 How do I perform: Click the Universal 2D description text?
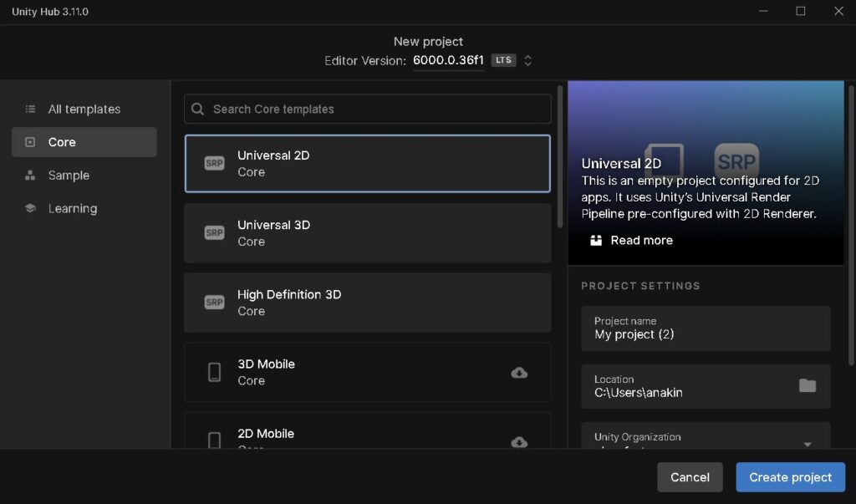[700, 197]
